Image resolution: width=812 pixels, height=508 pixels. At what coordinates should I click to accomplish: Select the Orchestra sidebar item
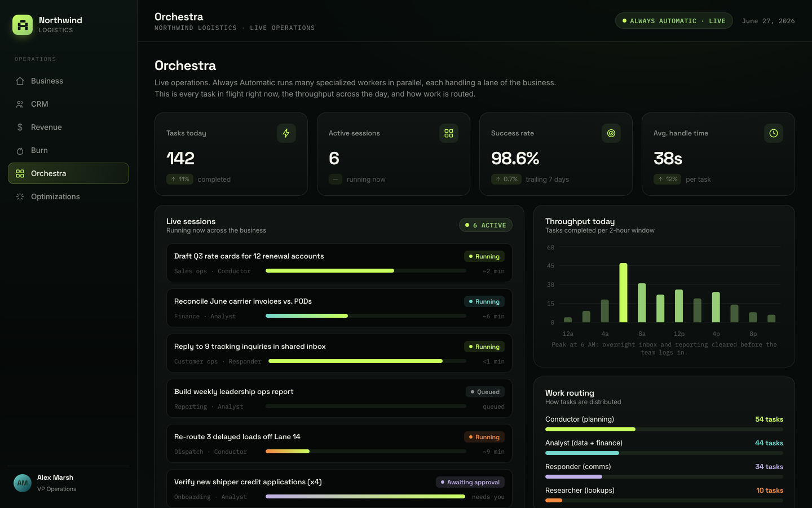coord(68,173)
